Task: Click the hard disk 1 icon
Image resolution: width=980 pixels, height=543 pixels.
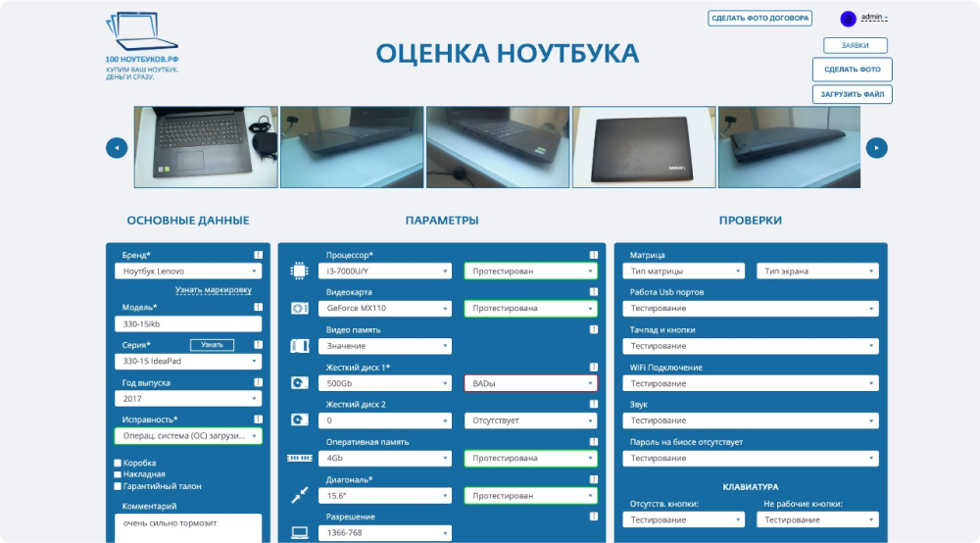Action: pos(300,383)
